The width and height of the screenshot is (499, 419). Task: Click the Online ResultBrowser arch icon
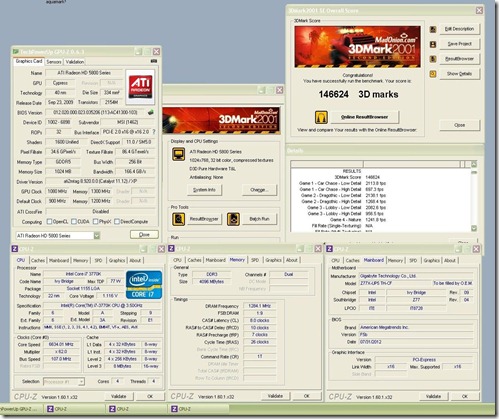321,117
